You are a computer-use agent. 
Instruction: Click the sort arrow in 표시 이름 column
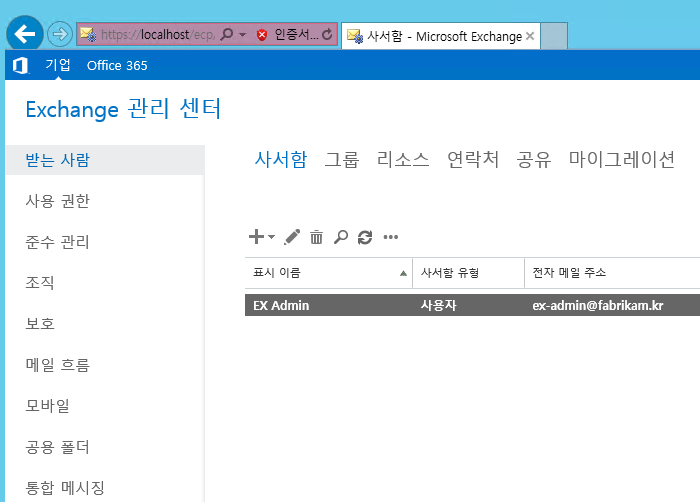(x=403, y=273)
